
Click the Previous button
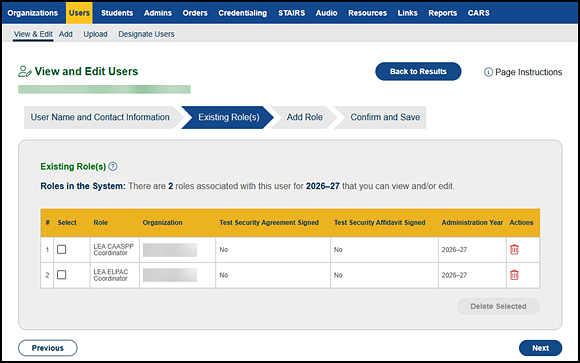click(x=48, y=348)
